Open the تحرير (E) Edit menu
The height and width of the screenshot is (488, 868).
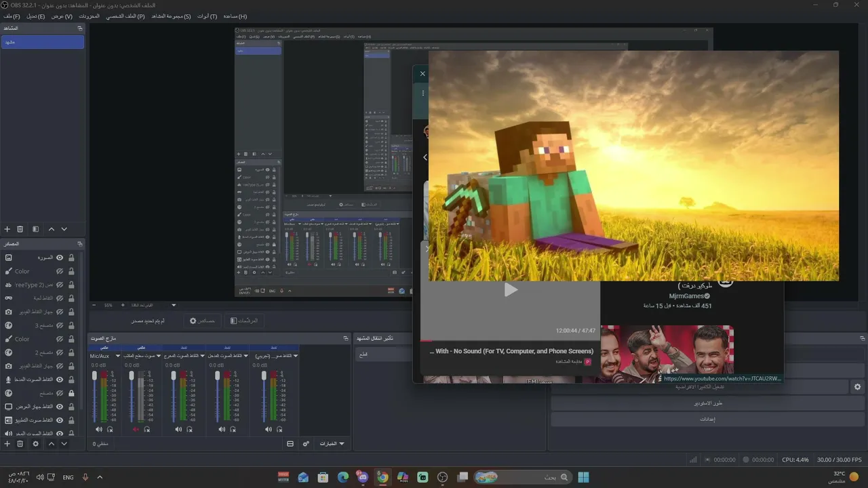35,16
